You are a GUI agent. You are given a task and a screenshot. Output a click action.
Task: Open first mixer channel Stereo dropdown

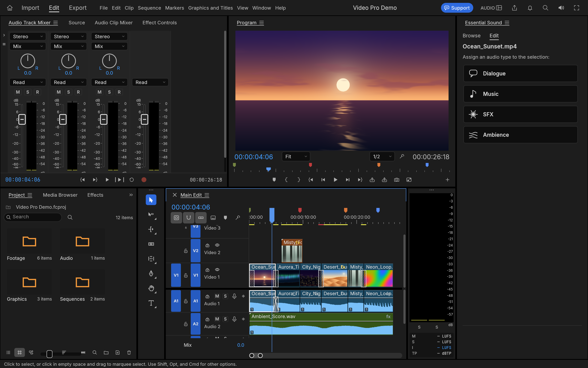pos(28,37)
